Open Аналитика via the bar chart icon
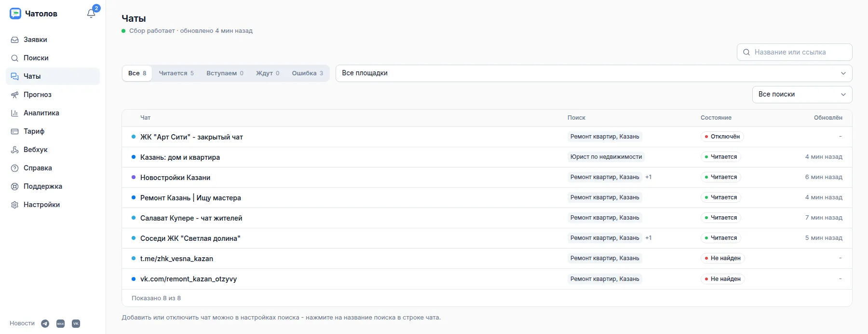The image size is (868, 334). 15,113
